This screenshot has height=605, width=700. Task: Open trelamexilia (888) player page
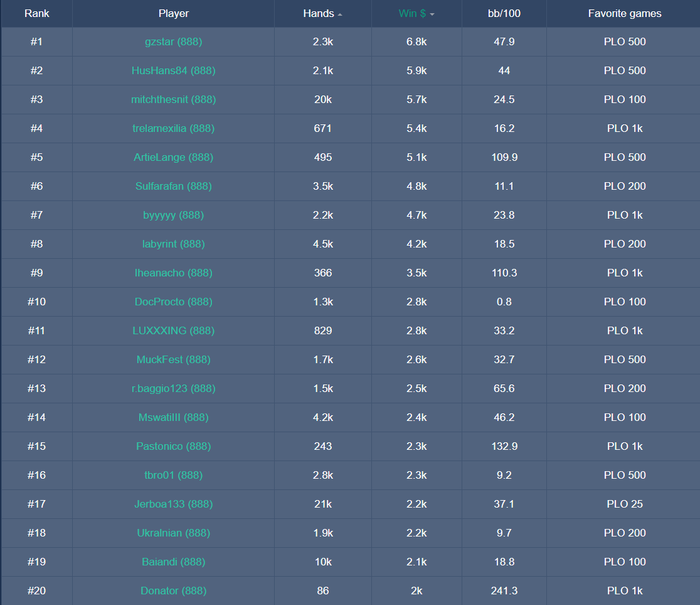(x=173, y=129)
